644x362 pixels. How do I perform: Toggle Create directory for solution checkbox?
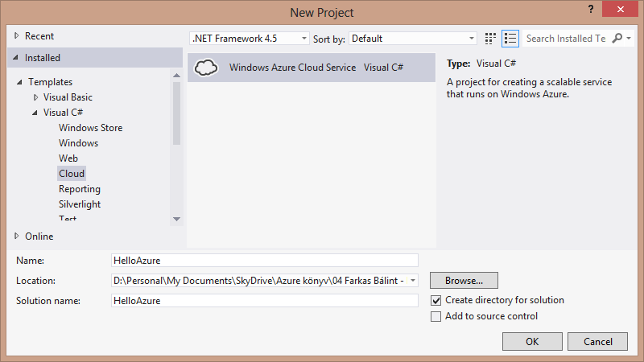coord(436,300)
